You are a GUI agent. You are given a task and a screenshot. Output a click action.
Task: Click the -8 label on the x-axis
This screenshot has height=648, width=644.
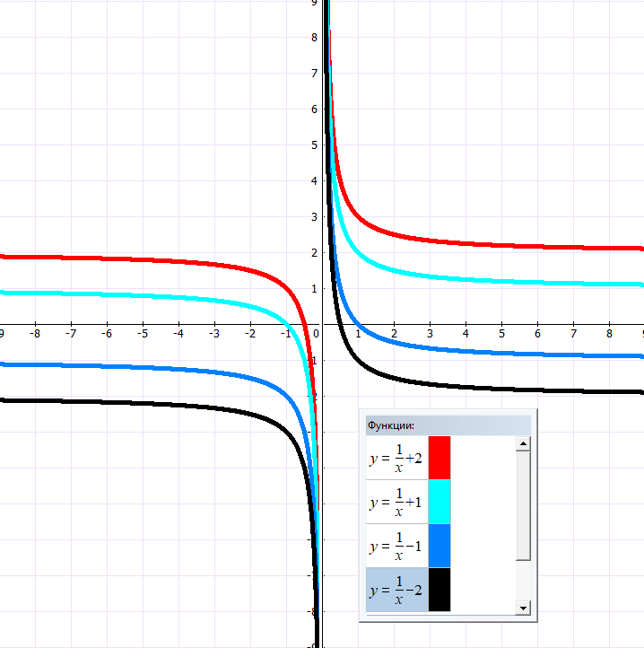pos(34,334)
